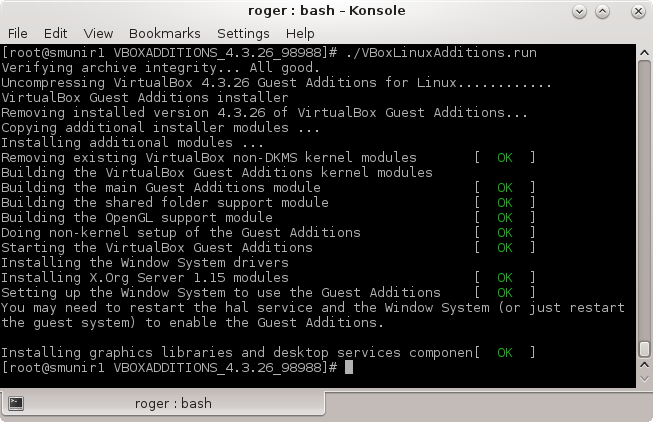
Task: Click the terminal icon in the tab
Action: tap(16, 403)
